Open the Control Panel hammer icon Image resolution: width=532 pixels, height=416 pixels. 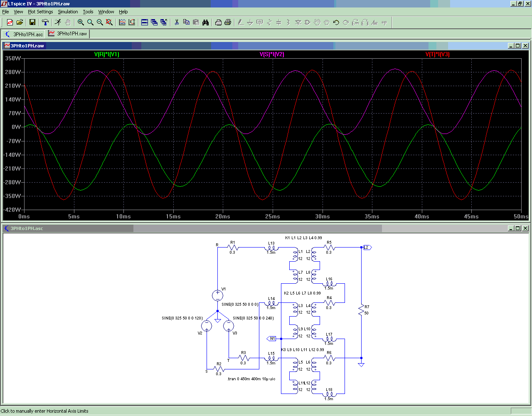pos(45,22)
